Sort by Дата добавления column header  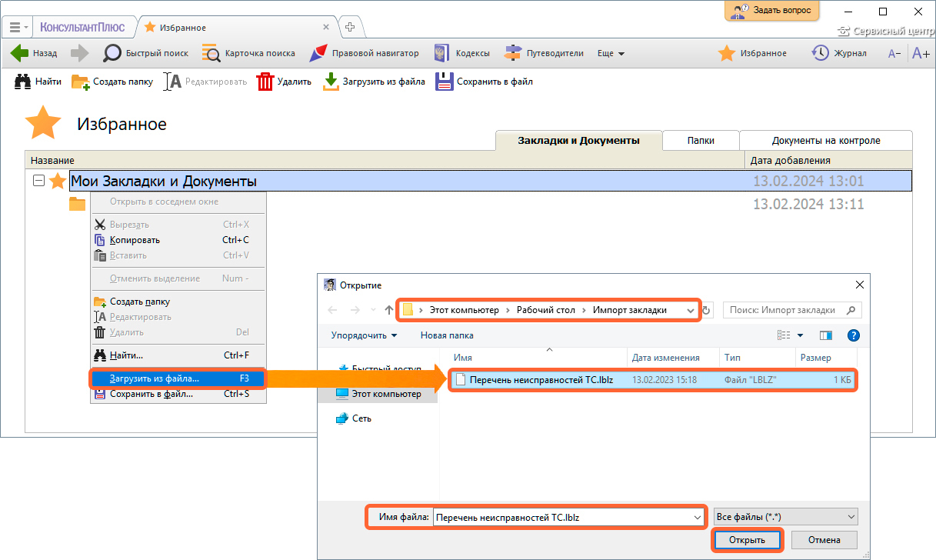tap(829, 160)
